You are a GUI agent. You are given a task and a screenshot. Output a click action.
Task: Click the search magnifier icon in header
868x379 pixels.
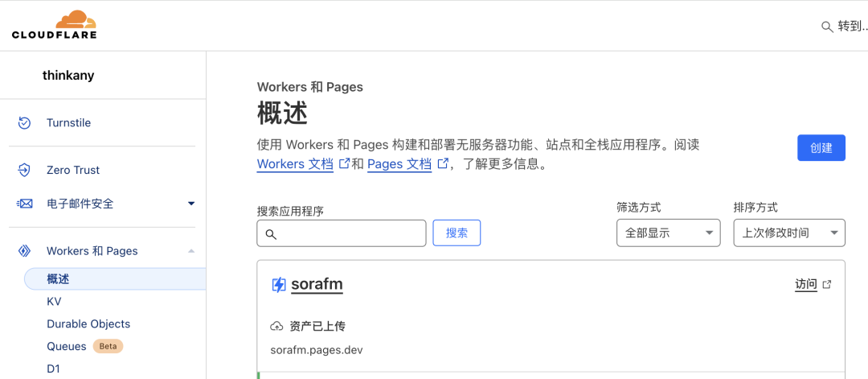click(827, 27)
